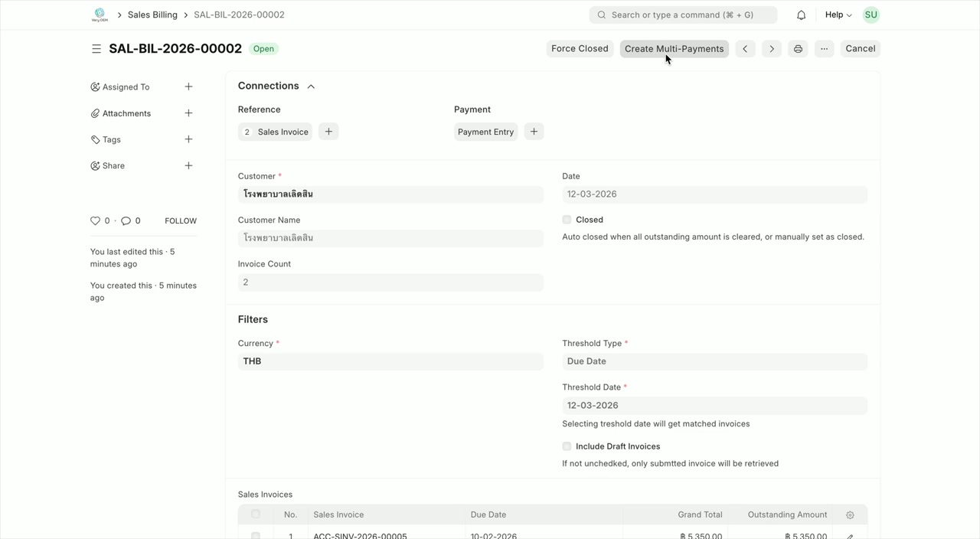Enable Include Draft Invoices
Viewport: 980px width, 539px height.
click(x=567, y=446)
